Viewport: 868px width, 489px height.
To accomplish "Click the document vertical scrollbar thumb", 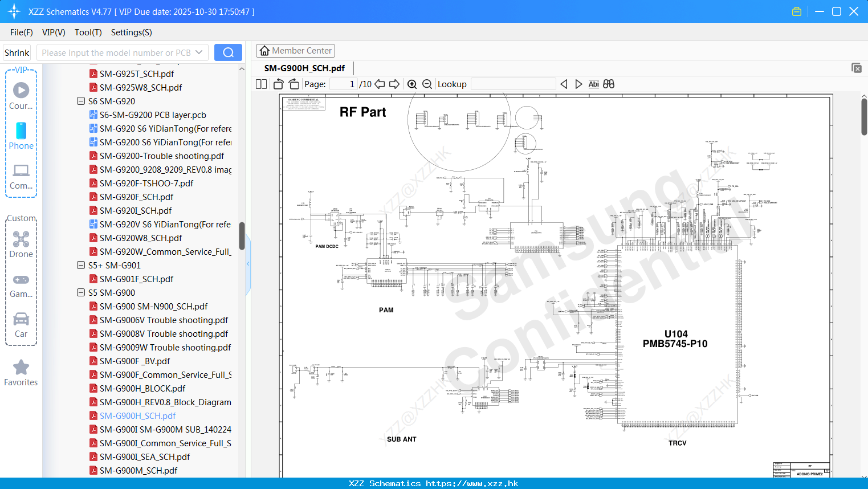I will tap(864, 117).
